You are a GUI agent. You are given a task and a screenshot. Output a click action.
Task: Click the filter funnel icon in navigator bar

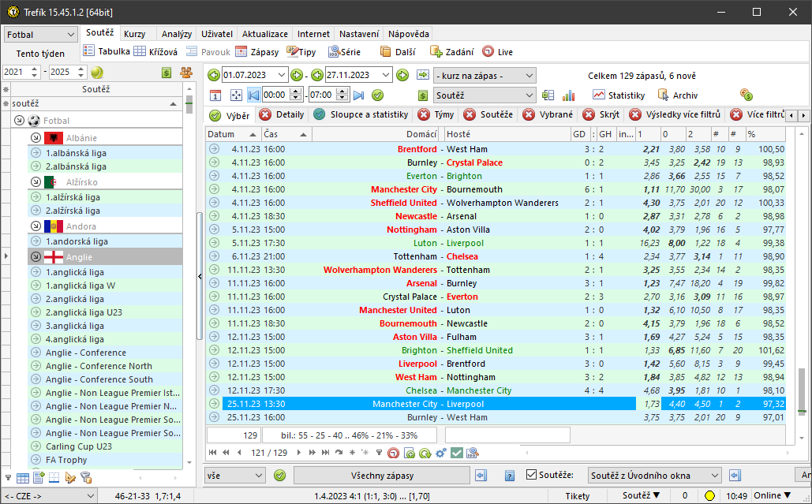379,452
